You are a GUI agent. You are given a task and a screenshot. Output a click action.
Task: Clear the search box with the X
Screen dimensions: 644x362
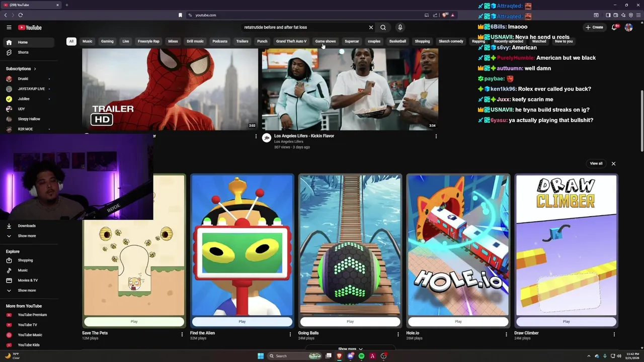(371, 28)
